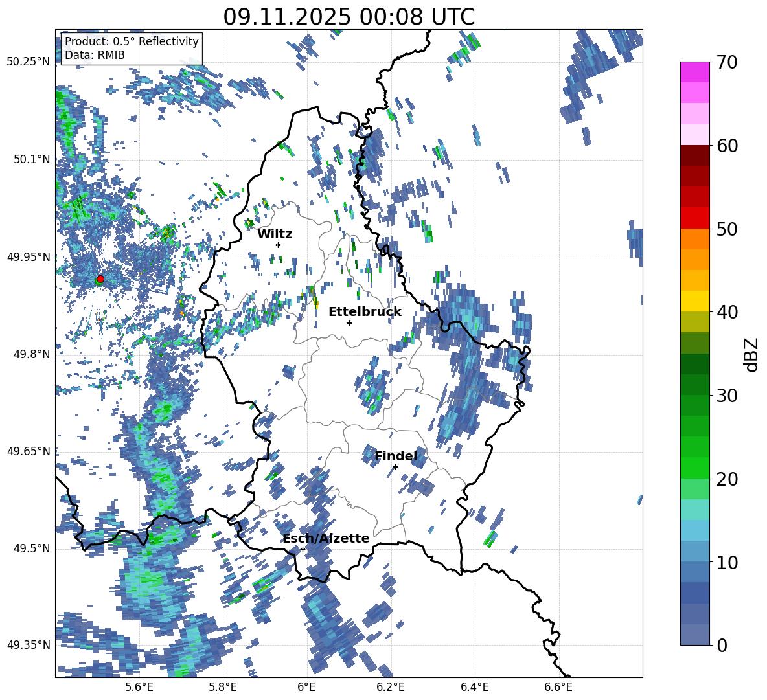Pick the turquoise swatch between the 10 and 20 ticks
The image size is (767, 700).
pos(694,510)
